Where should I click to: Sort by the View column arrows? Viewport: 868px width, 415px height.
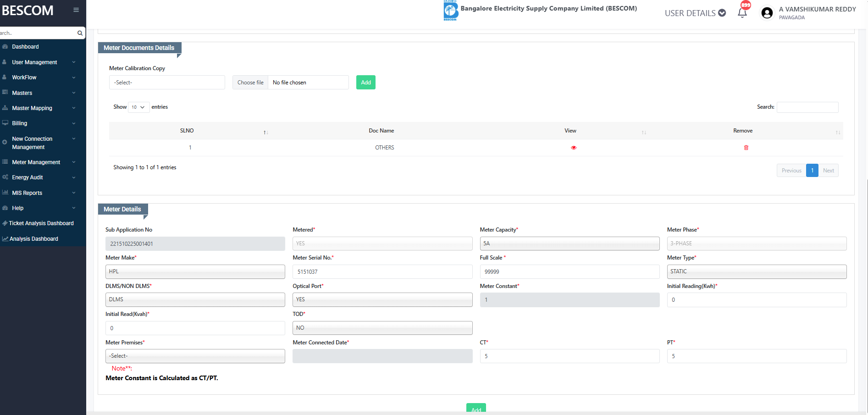[x=644, y=133]
